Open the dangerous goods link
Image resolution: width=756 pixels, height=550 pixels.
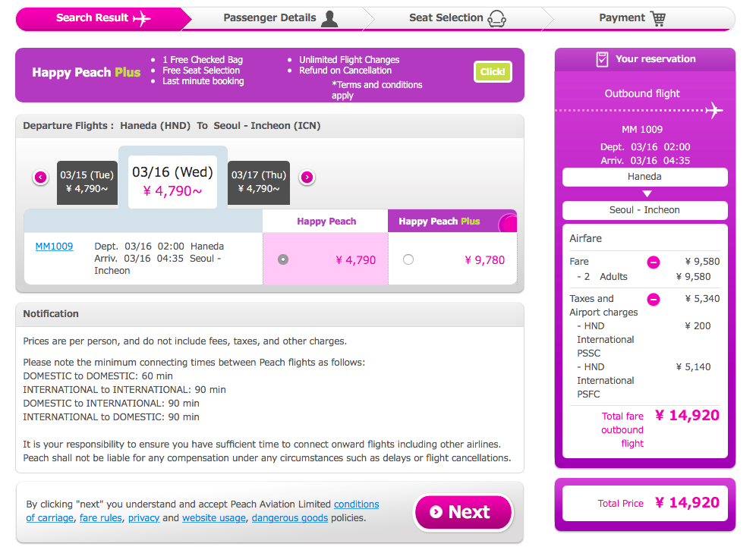pyautogui.click(x=290, y=517)
